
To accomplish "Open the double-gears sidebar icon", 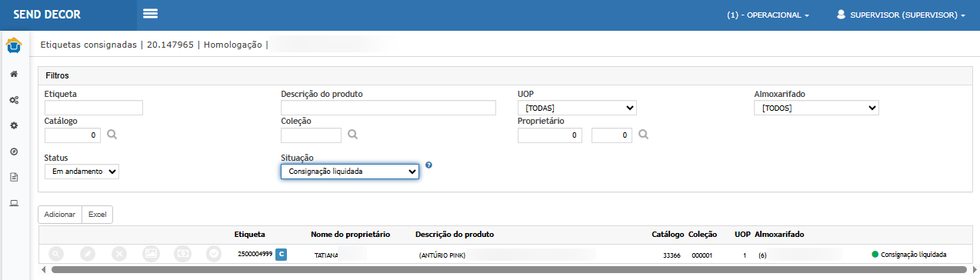I will pyautogui.click(x=14, y=100).
